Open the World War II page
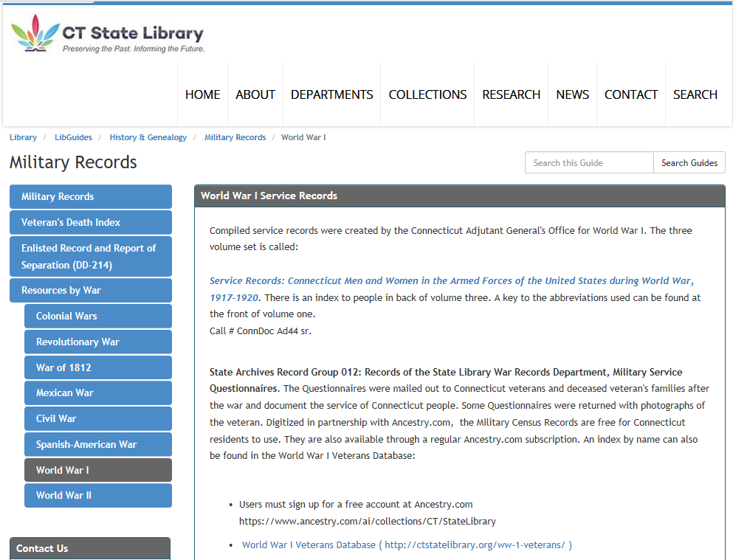 (x=98, y=495)
